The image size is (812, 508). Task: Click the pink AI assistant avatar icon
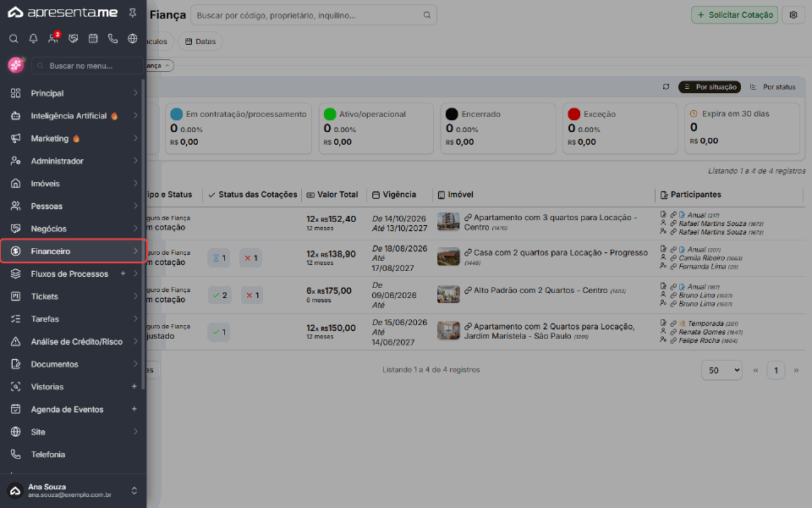[16, 65]
